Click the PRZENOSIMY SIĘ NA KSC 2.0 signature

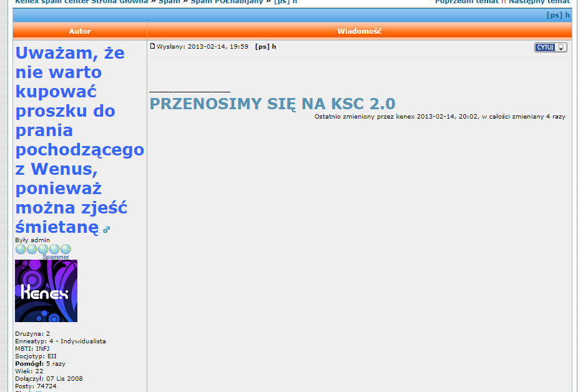tap(272, 104)
